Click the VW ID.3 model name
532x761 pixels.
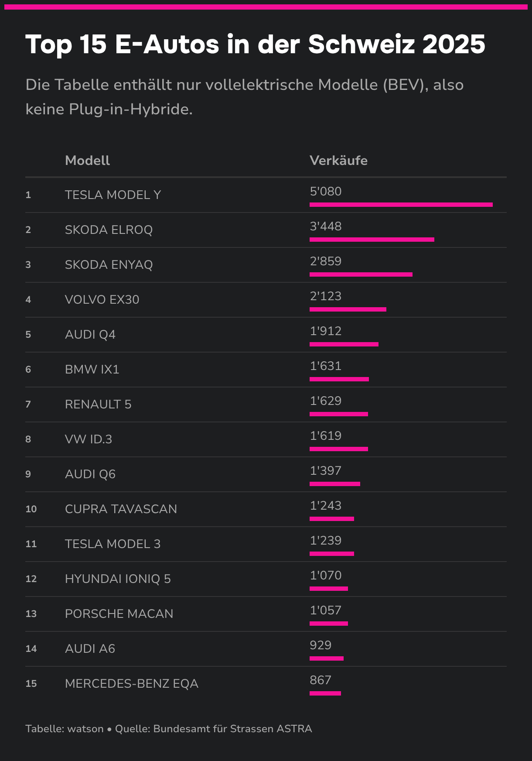tap(89, 439)
